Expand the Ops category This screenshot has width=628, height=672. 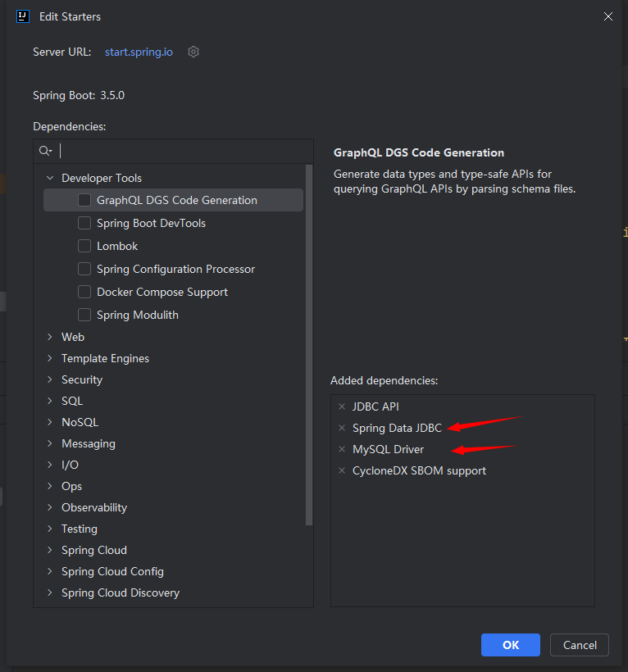50,486
